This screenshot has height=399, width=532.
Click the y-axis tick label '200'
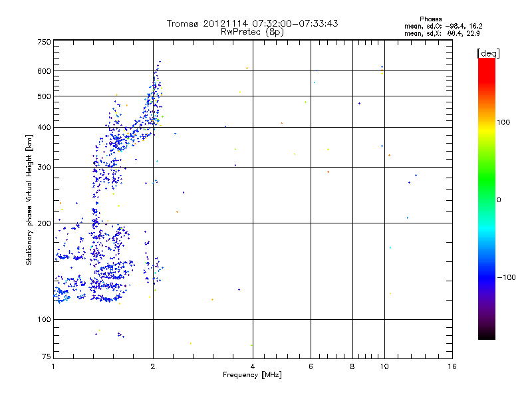point(44,223)
